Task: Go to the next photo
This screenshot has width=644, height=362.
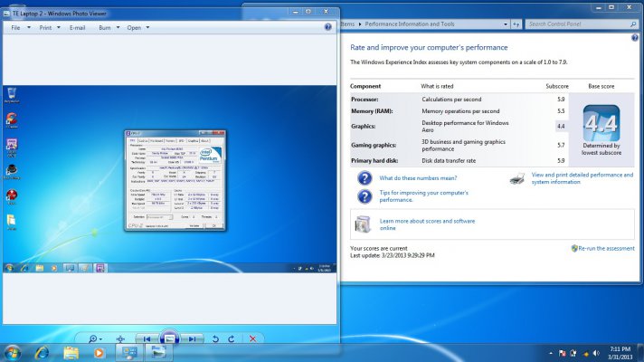Action: (192, 339)
